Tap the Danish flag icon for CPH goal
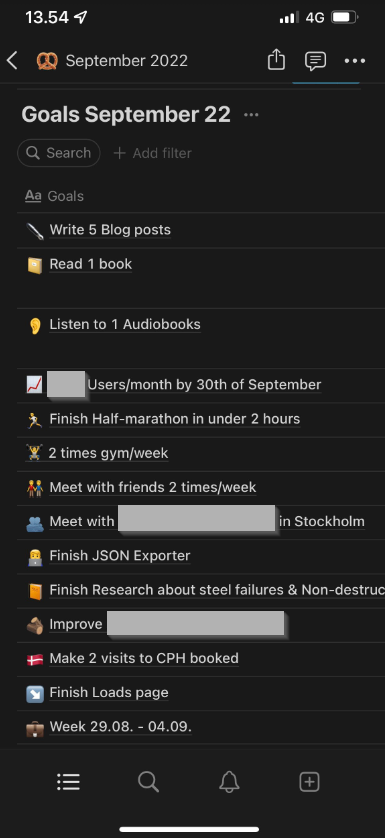This screenshot has width=385, height=838. tap(35, 659)
